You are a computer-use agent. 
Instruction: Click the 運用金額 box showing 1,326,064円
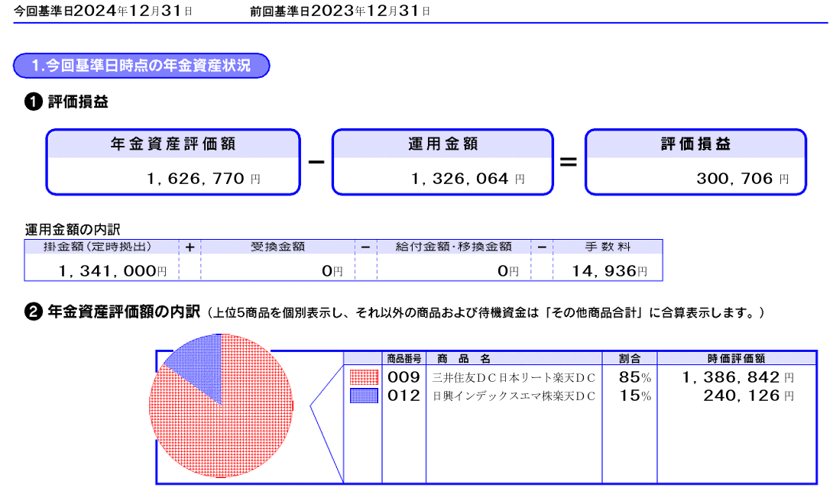point(442,162)
